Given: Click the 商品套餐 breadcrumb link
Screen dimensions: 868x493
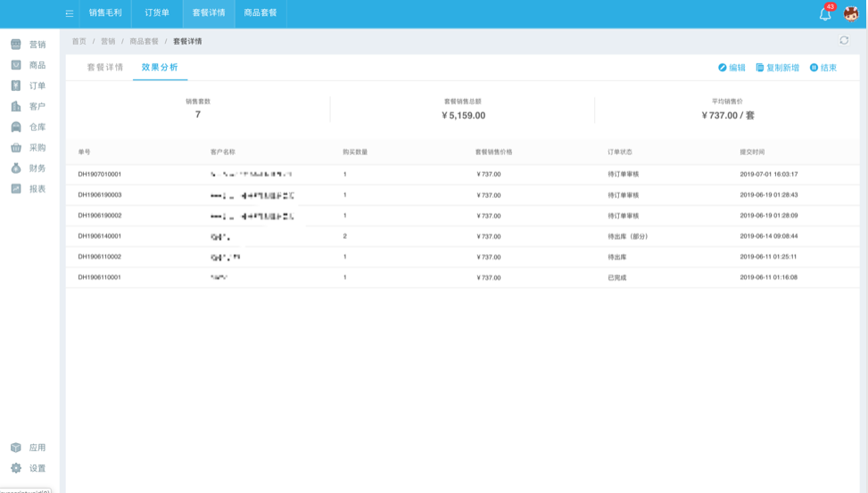Looking at the screenshot, I should pyautogui.click(x=144, y=42).
